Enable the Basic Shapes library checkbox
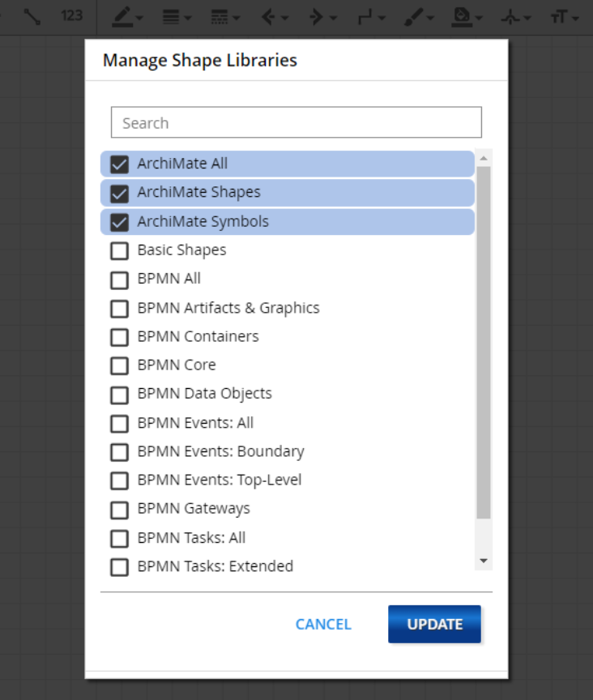Image resolution: width=593 pixels, height=700 pixels. (x=120, y=250)
